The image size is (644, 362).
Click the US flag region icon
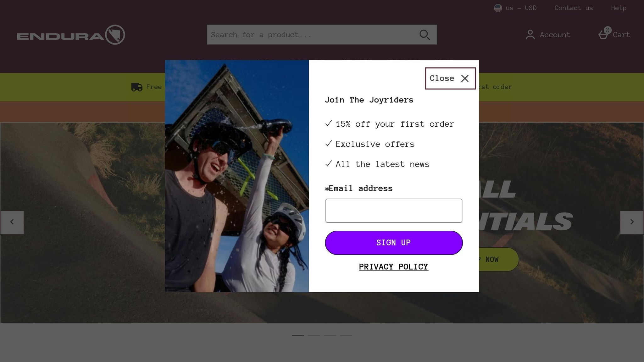tap(498, 8)
